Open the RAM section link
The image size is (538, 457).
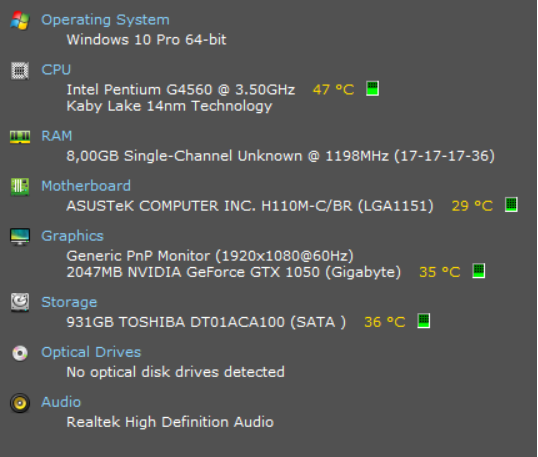pyautogui.click(x=57, y=136)
